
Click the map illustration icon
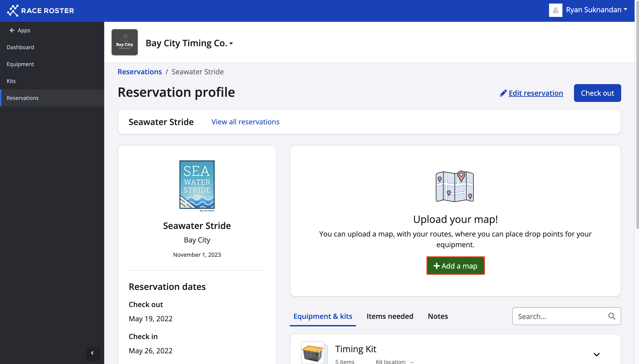pyautogui.click(x=455, y=186)
